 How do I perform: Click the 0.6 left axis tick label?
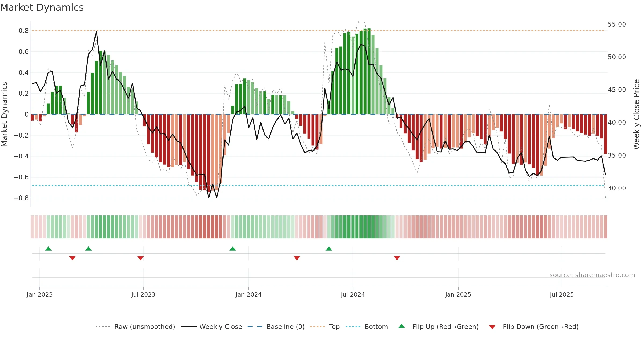coord(24,52)
